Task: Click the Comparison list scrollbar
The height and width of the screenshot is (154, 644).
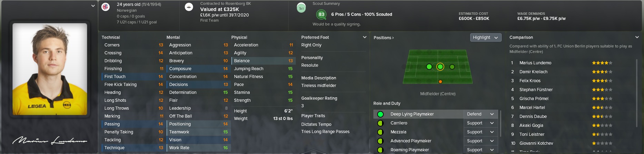Action: tap(636, 103)
